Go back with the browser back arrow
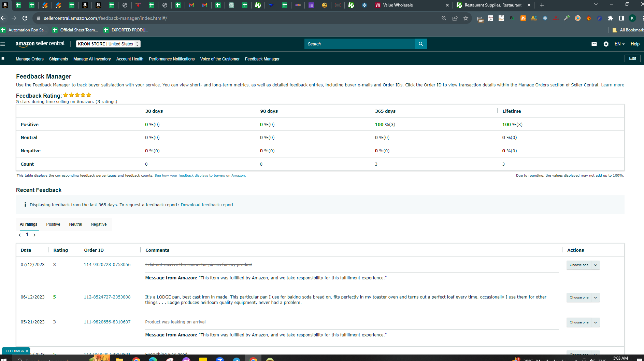 coord(3,18)
